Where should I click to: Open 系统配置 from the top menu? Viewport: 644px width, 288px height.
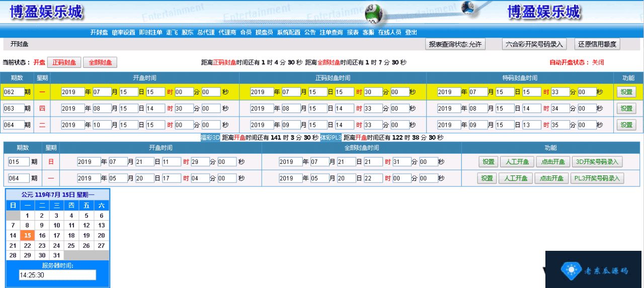click(x=288, y=32)
